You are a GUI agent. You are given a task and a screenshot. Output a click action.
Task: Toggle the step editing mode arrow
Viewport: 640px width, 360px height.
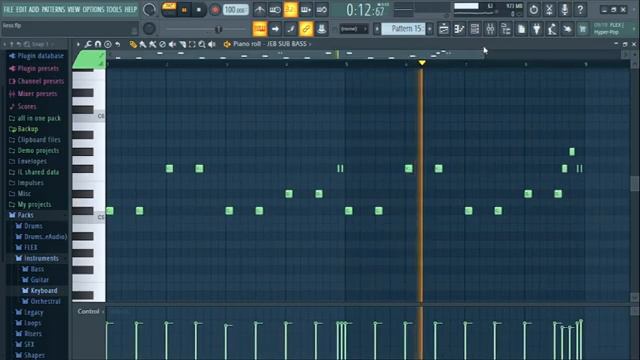[x=275, y=29]
